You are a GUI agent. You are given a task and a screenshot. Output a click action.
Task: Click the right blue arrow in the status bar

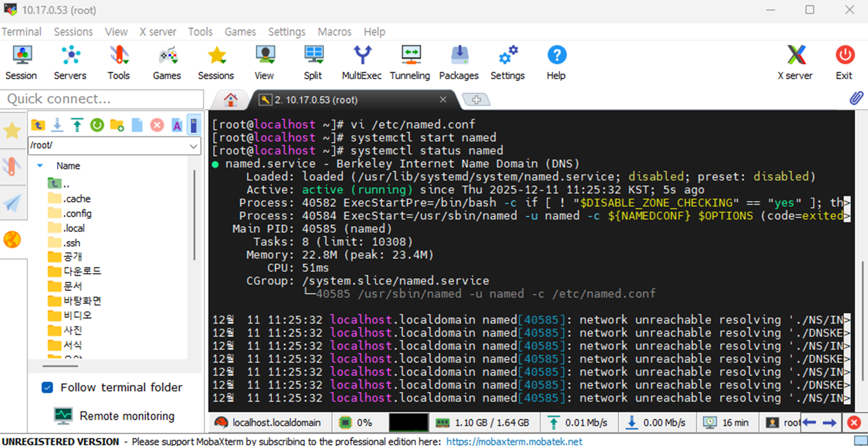pyautogui.click(x=830, y=423)
